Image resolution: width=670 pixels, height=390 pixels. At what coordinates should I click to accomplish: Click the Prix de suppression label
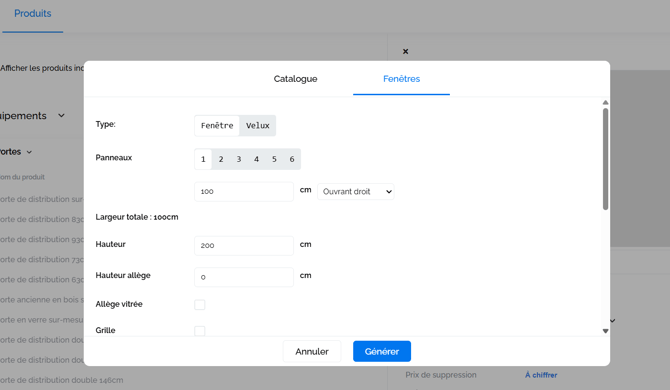pyautogui.click(x=441, y=375)
